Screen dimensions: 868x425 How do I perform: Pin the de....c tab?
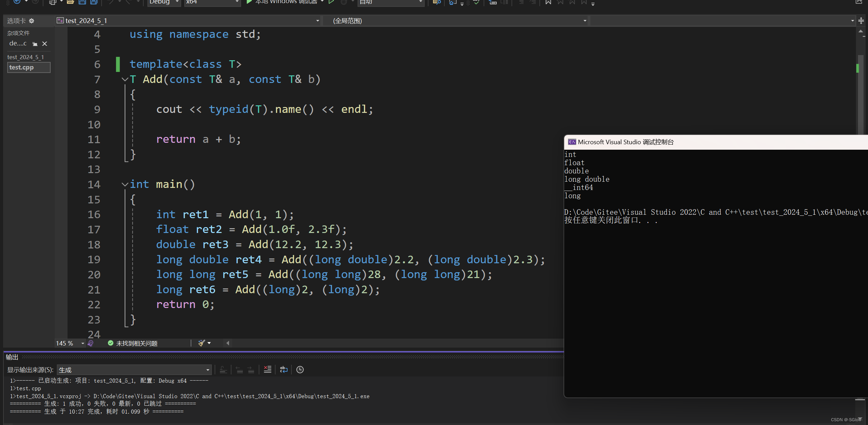(x=35, y=44)
